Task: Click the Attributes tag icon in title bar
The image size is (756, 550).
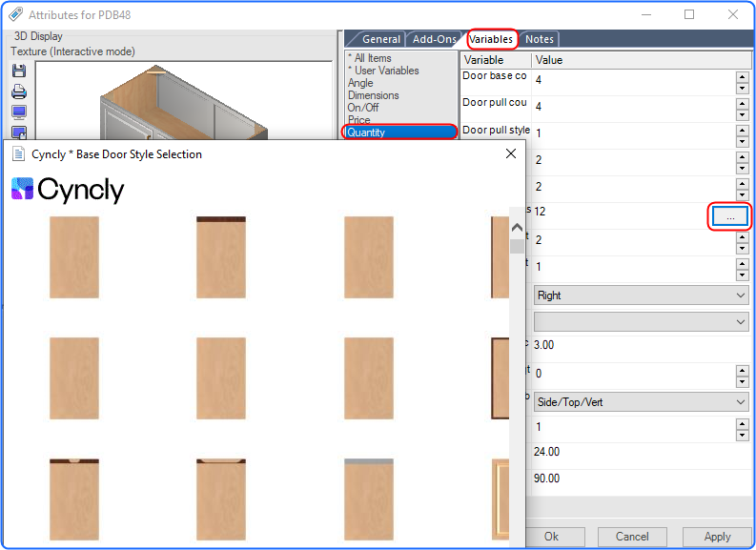Action: click(x=15, y=14)
